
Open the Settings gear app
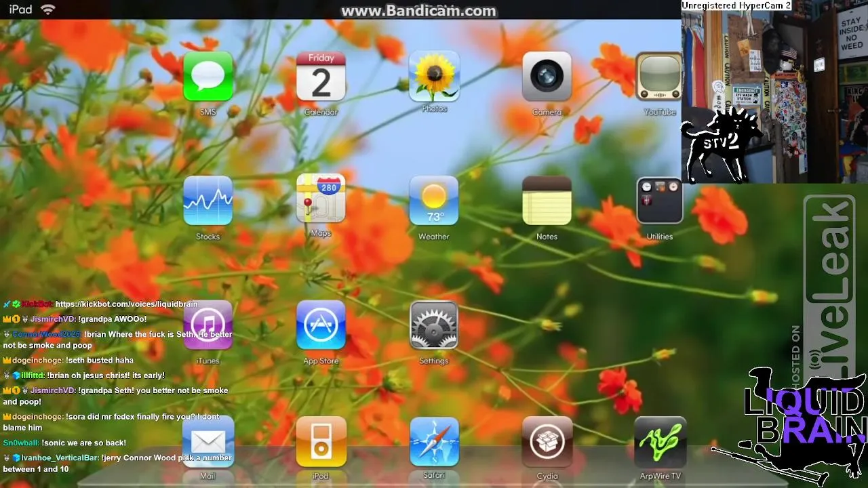434,325
